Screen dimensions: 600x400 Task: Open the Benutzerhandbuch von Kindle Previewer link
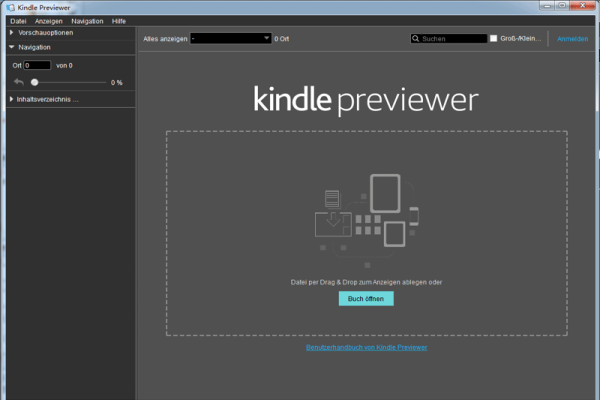pyautogui.click(x=367, y=348)
